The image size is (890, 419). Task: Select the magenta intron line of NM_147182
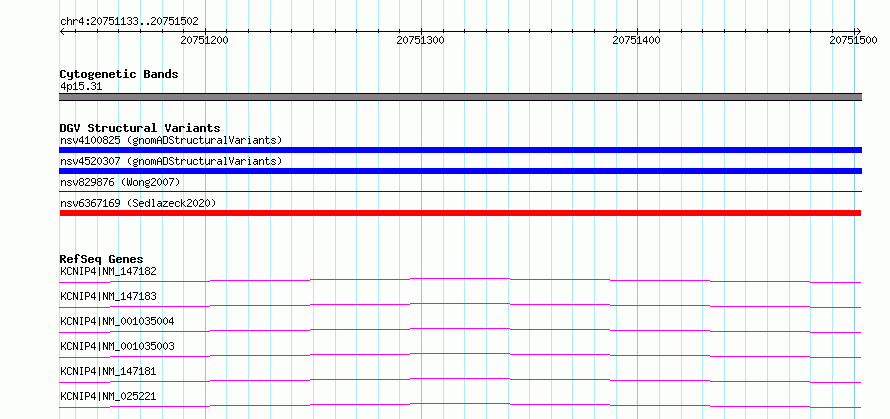[460, 280]
